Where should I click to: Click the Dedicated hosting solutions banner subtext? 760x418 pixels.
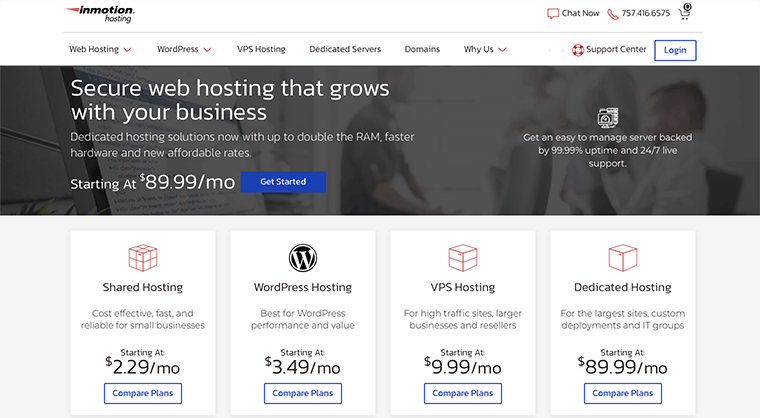pos(242,145)
